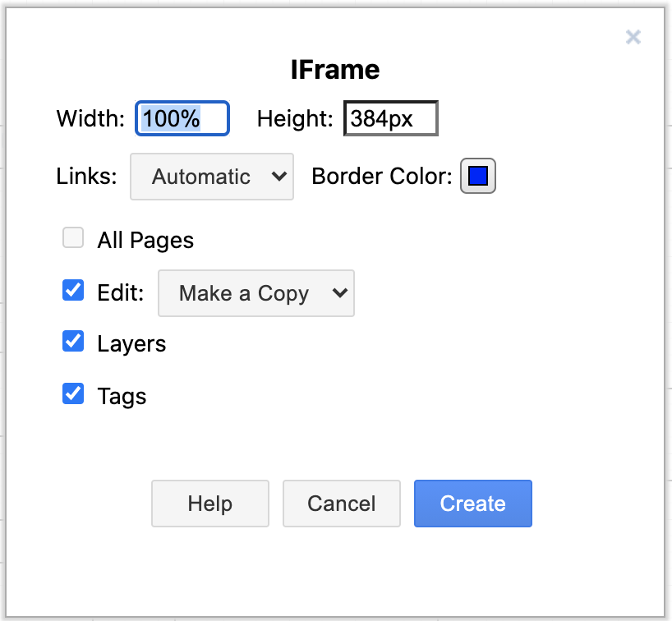Viewport: 672px width, 621px height.
Task: Open the Links dropdown set to Automatic
Action: coord(212,177)
